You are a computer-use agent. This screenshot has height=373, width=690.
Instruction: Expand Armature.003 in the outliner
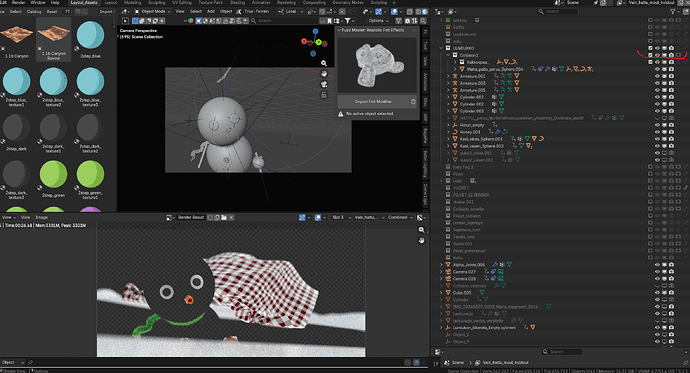click(448, 83)
